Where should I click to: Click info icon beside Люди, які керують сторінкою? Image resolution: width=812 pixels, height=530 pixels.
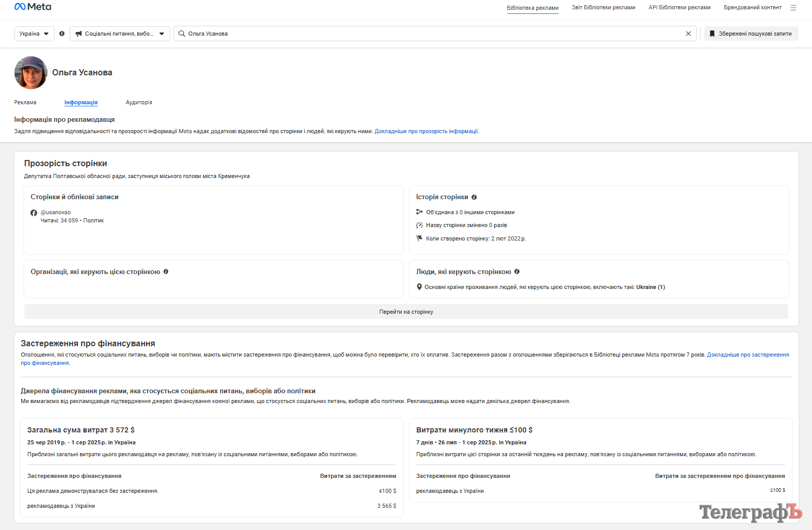pyautogui.click(x=517, y=271)
